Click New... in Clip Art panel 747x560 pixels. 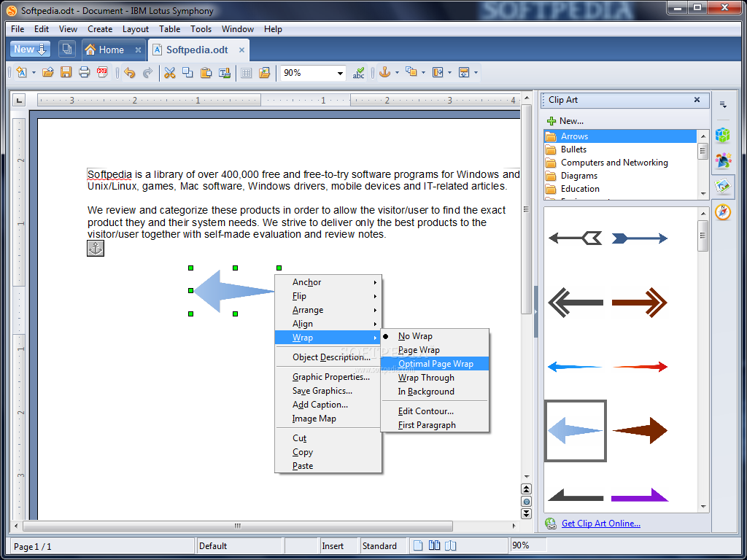click(565, 121)
